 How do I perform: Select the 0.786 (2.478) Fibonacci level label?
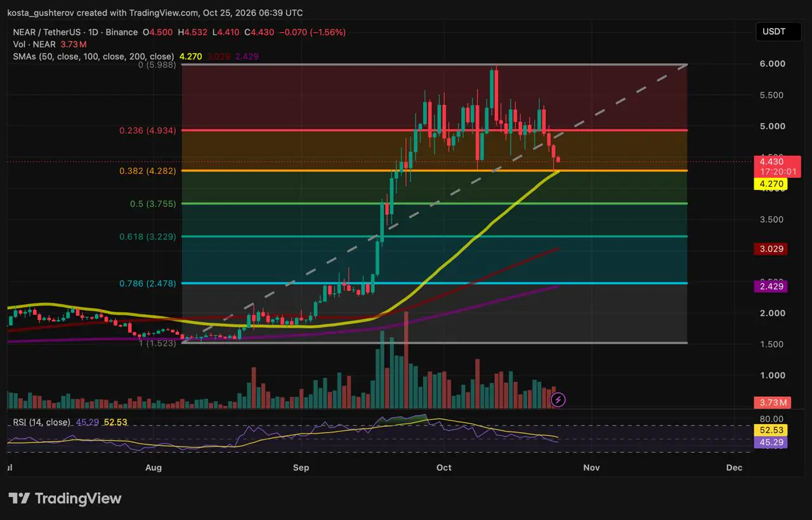(x=148, y=283)
